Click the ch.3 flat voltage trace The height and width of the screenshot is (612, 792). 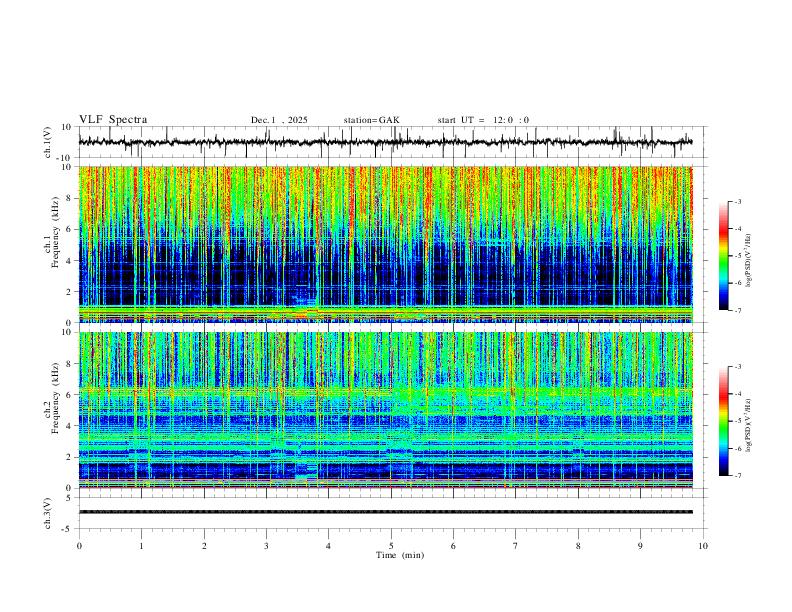tap(385, 512)
